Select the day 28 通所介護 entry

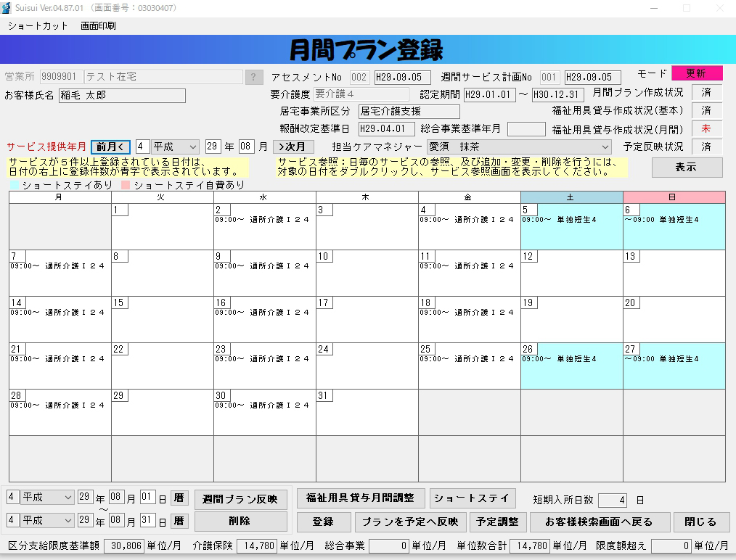coord(58,405)
